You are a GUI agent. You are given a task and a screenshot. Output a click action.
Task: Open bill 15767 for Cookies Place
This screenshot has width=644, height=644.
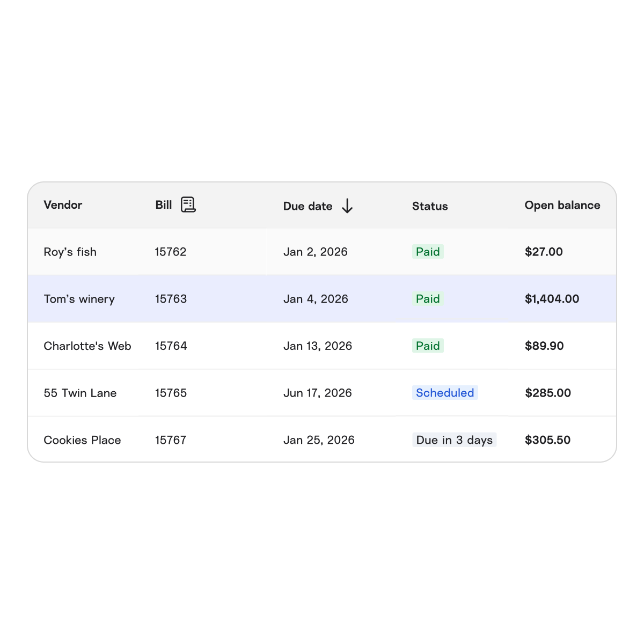[x=171, y=440]
